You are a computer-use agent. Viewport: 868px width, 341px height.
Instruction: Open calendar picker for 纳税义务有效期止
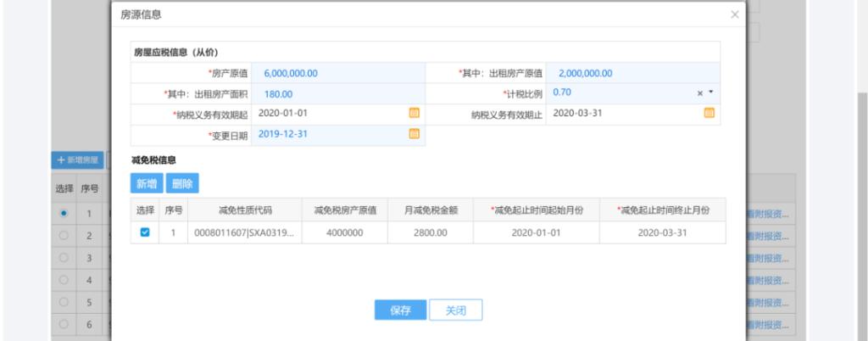point(709,113)
